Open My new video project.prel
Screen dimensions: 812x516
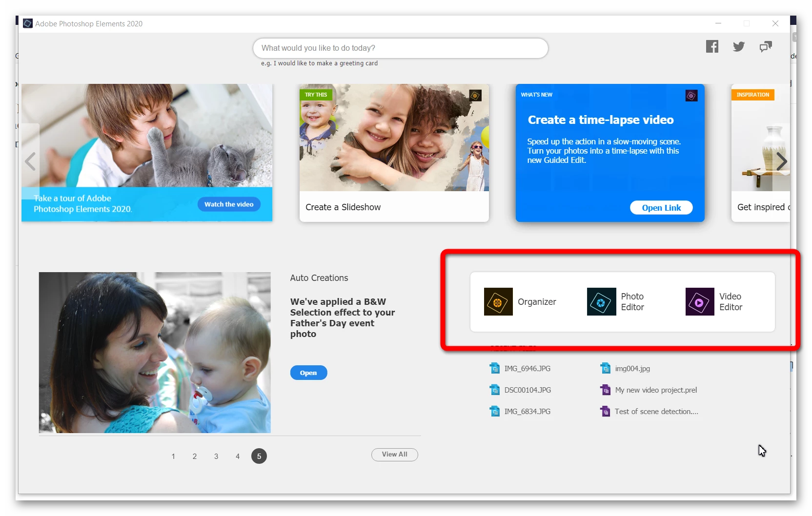[656, 390]
